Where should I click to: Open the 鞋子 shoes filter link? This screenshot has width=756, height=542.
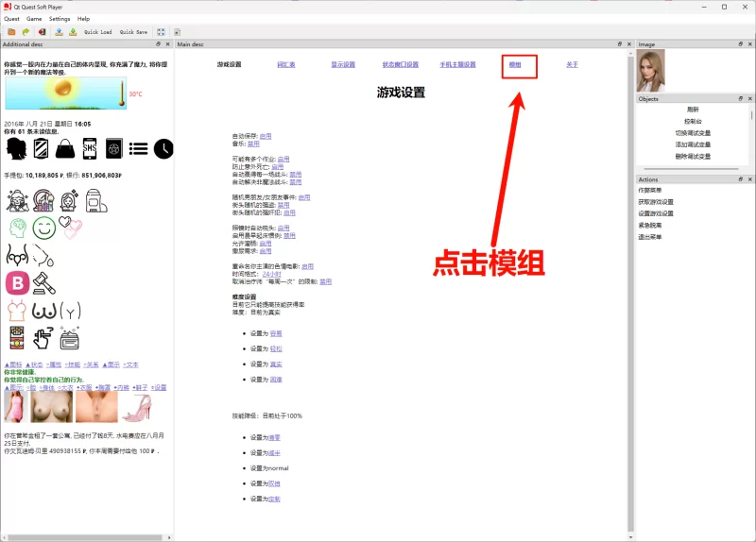(x=140, y=387)
